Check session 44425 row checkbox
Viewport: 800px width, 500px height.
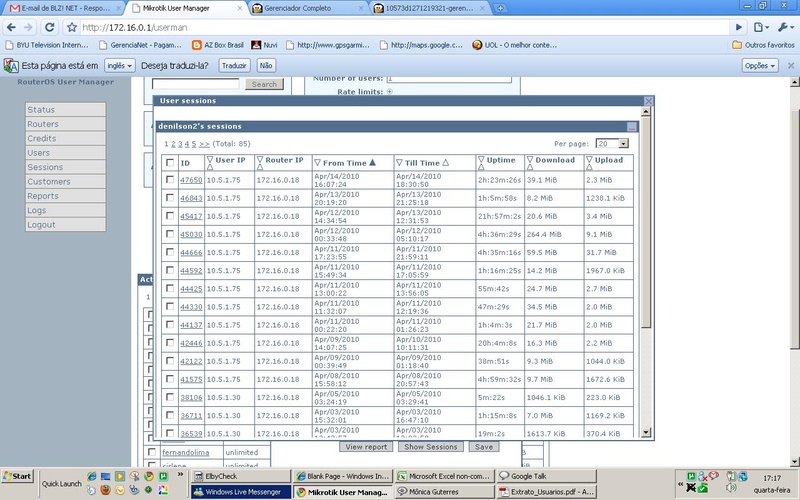pyautogui.click(x=170, y=288)
